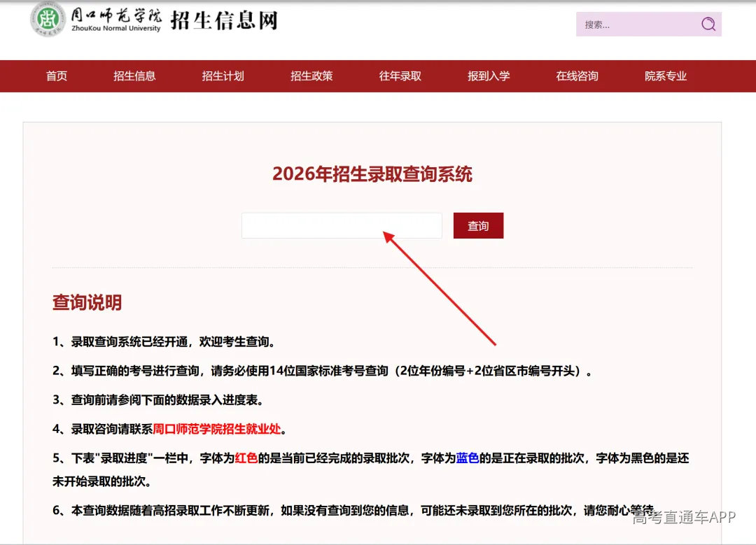The width and height of the screenshot is (756, 545).
Task: Click the search magnifier icon
Action: (708, 24)
